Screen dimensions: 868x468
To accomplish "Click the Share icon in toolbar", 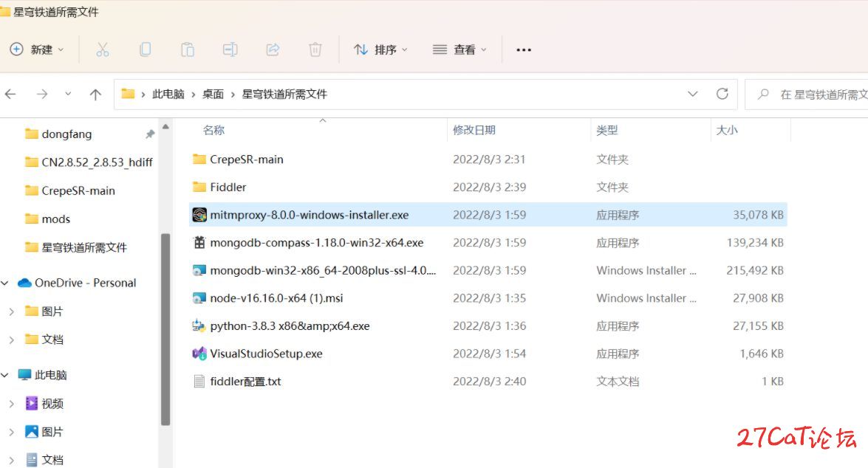I will tap(273, 49).
